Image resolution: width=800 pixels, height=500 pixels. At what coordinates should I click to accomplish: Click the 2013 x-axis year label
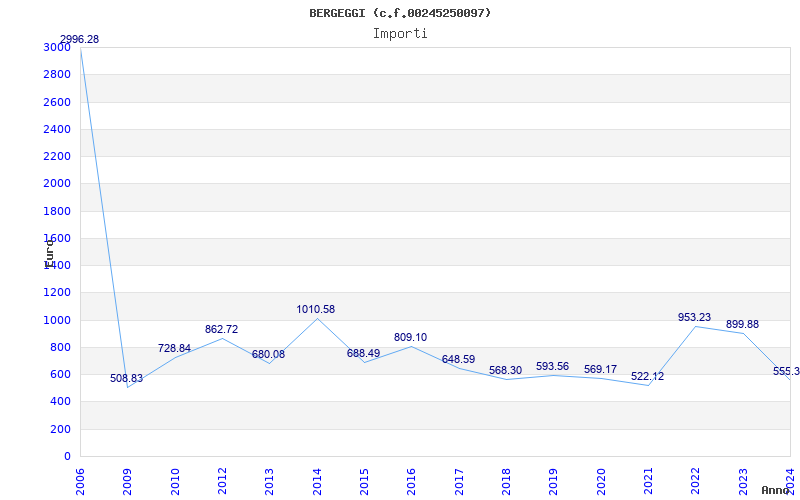tap(269, 481)
